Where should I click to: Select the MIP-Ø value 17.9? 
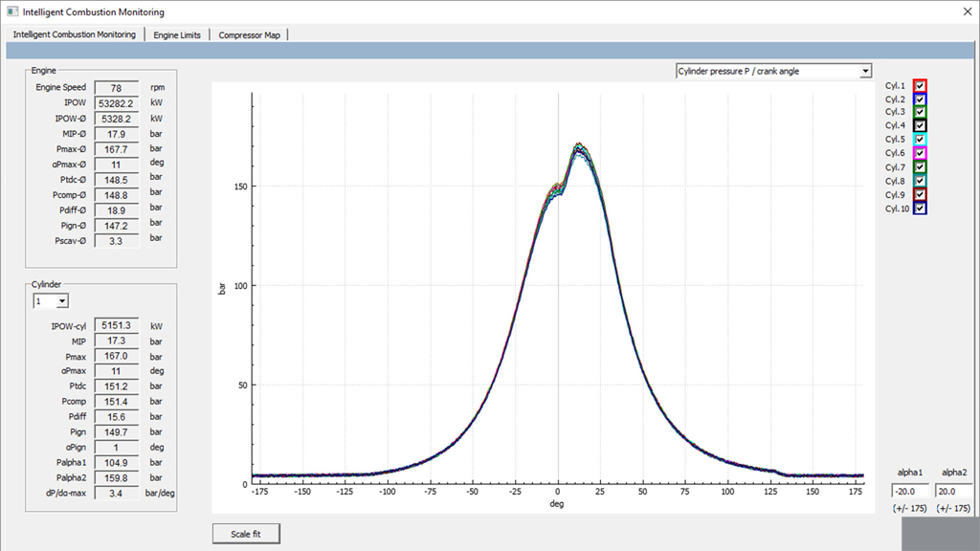point(116,134)
